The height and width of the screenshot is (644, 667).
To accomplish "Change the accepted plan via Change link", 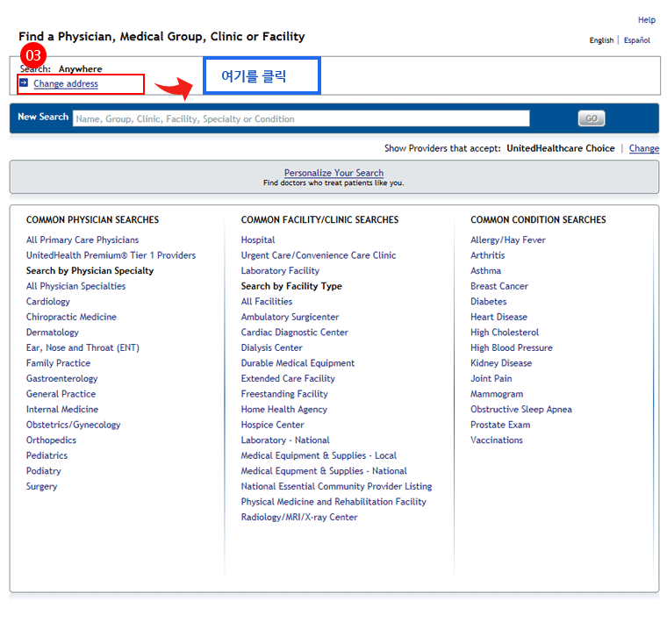I will (643, 148).
